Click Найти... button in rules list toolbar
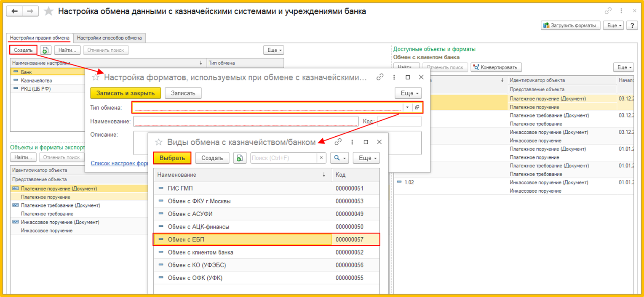The width and height of the screenshot is (644, 297). [x=67, y=50]
